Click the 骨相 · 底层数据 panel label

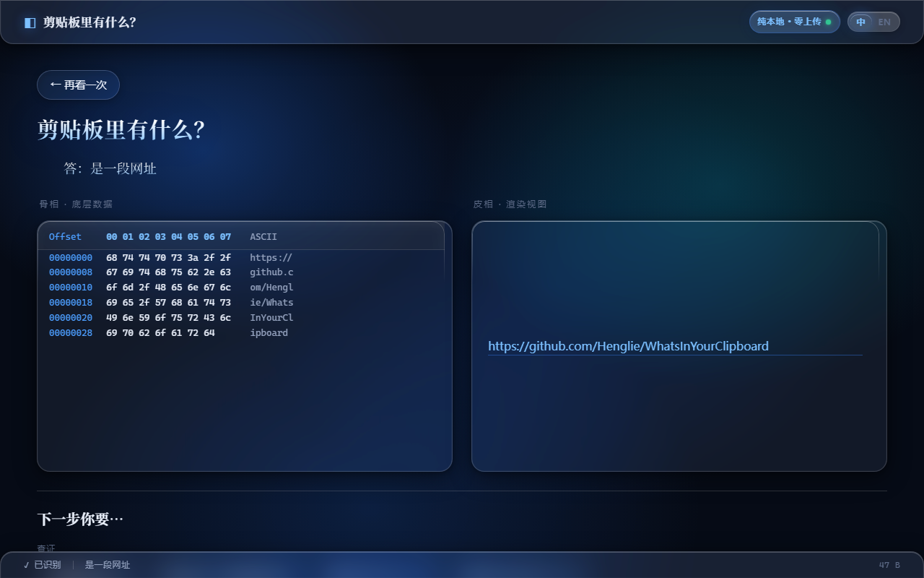coord(76,204)
